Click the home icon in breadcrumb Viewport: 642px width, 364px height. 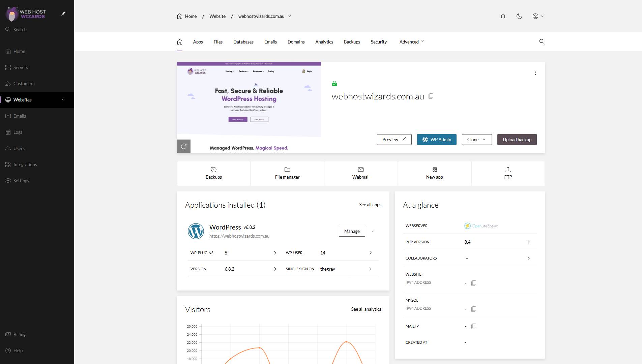click(180, 16)
